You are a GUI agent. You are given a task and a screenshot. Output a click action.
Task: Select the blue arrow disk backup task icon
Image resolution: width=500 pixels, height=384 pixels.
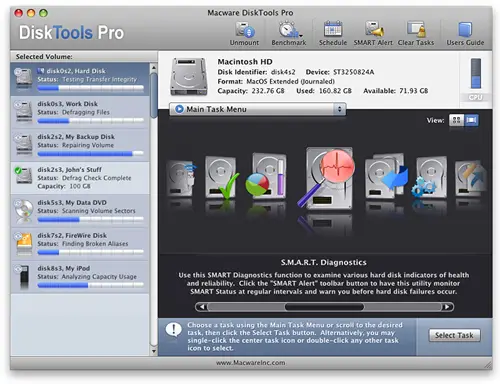click(x=387, y=175)
